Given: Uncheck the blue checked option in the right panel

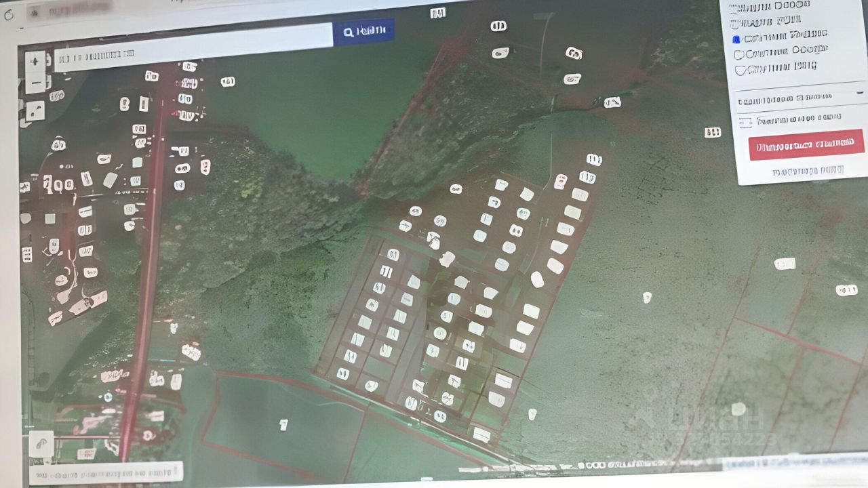Looking at the screenshot, I should (x=738, y=39).
